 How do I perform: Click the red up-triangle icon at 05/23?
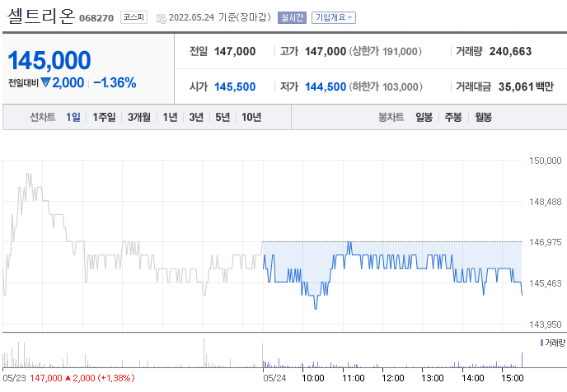coord(68,378)
